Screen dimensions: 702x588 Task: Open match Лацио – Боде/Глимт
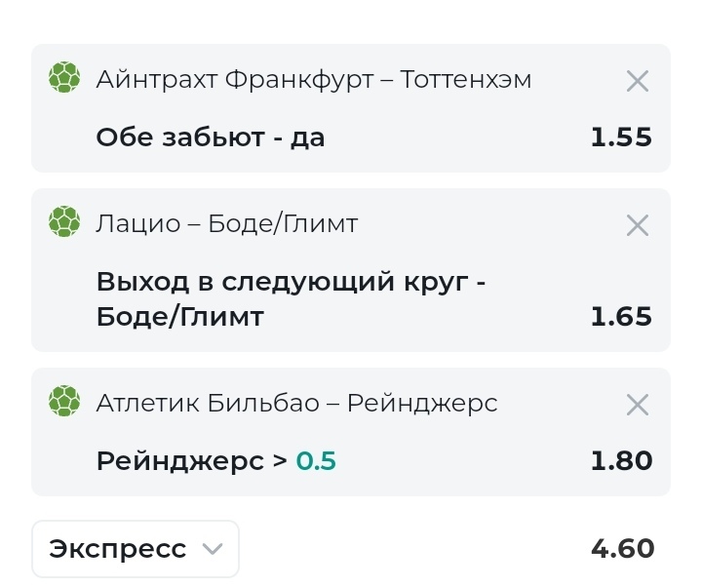(x=227, y=223)
